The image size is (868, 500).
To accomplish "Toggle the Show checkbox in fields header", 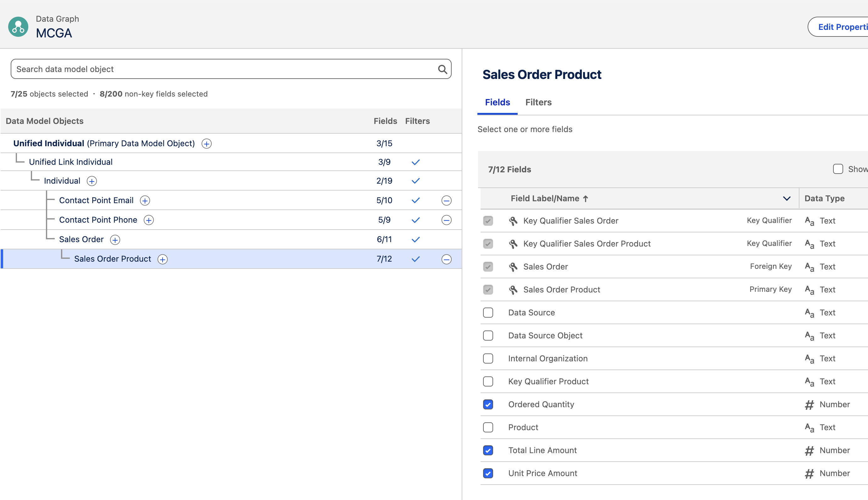I will (838, 169).
